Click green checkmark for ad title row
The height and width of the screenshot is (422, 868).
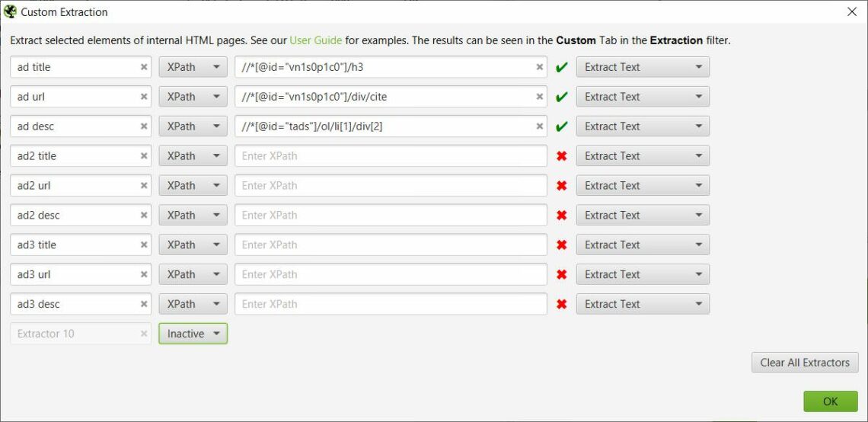pyautogui.click(x=561, y=68)
